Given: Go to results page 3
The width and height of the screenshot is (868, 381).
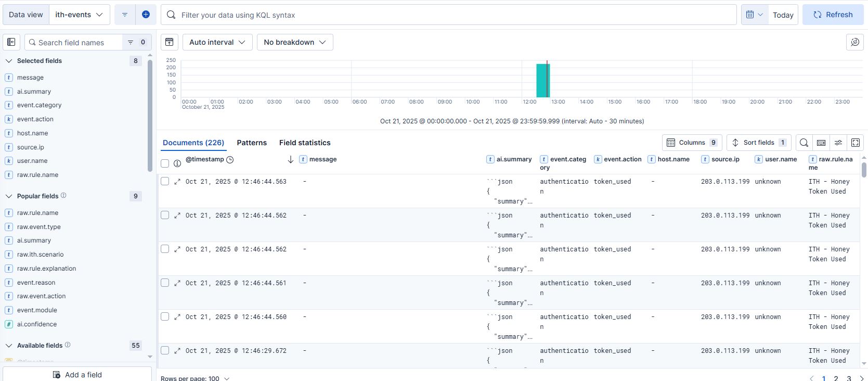Looking at the screenshot, I should click(x=849, y=378).
